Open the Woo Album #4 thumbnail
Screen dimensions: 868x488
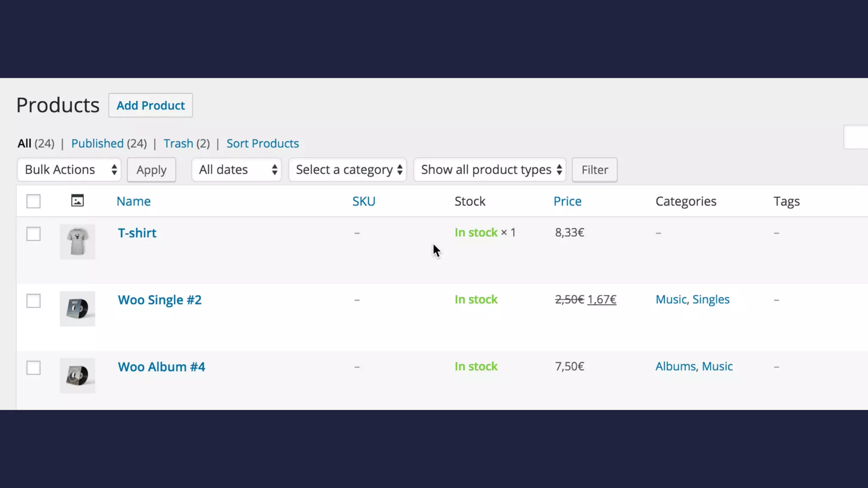point(77,376)
